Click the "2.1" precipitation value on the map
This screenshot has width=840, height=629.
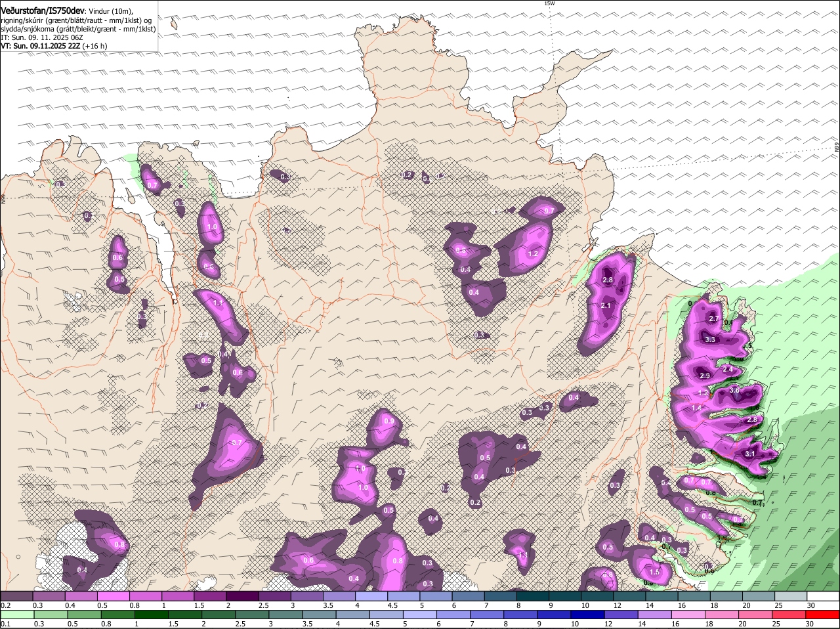606,305
